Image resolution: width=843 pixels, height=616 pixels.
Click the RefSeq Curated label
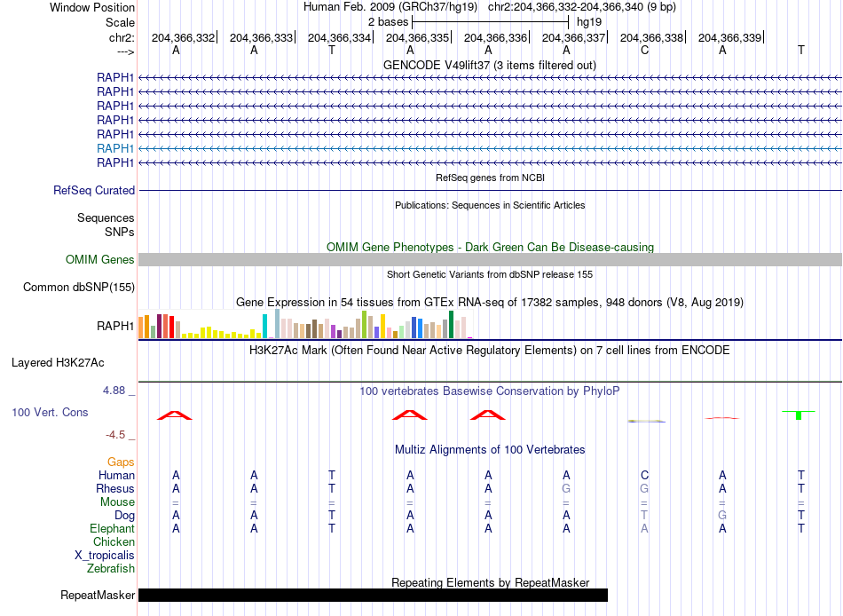[94, 191]
